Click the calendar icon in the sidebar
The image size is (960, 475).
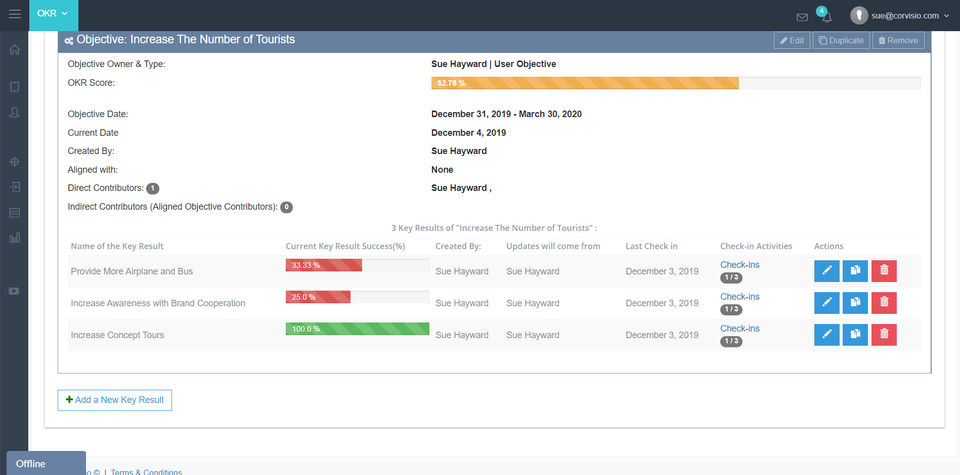click(x=14, y=212)
